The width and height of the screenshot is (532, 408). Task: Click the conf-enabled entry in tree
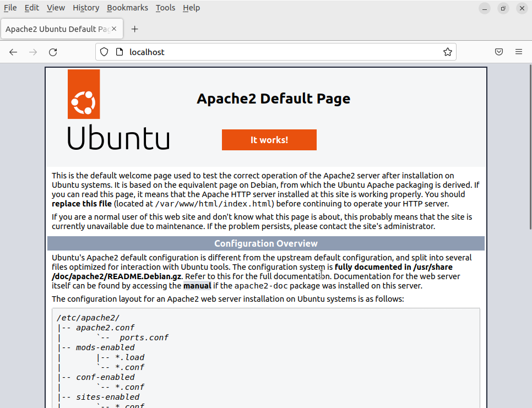pos(105,377)
